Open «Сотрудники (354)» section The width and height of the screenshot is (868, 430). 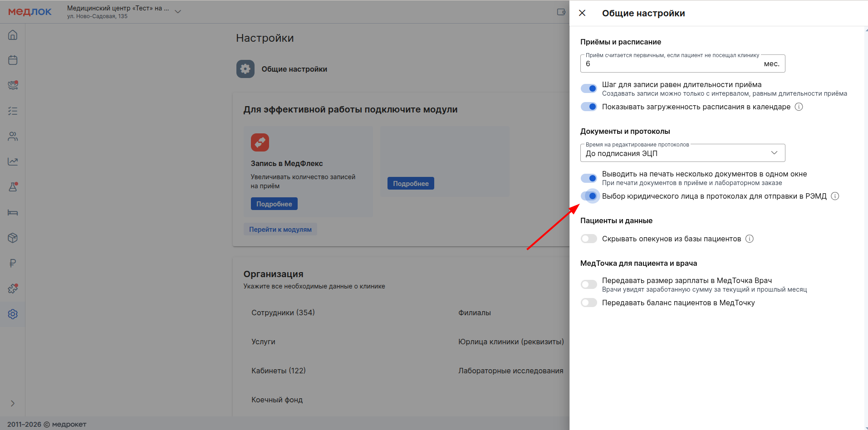pyautogui.click(x=283, y=313)
